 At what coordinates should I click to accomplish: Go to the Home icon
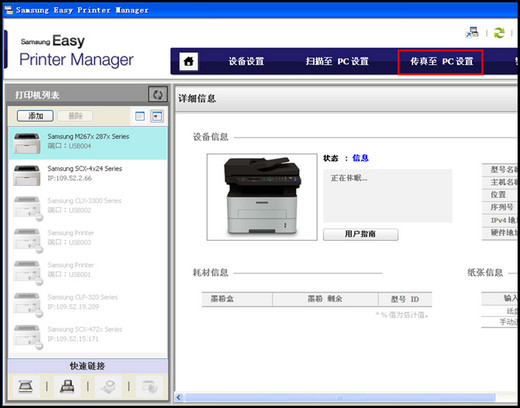[x=188, y=61]
